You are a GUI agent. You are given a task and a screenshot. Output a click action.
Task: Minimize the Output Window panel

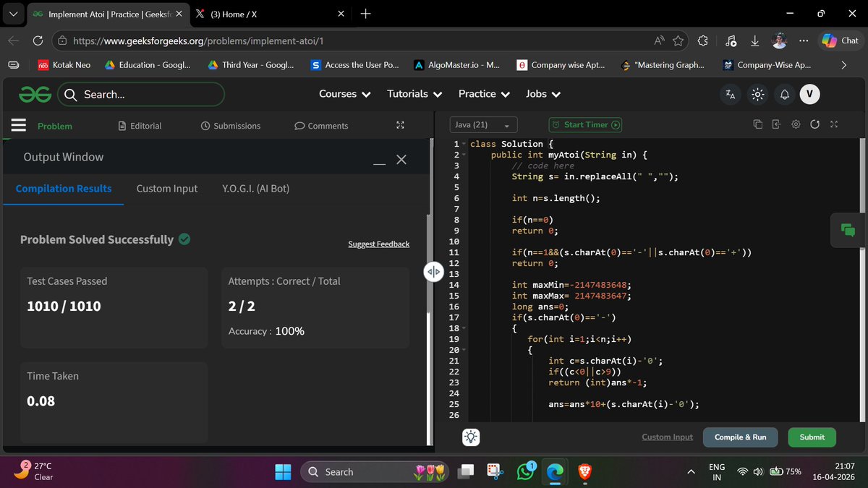click(x=380, y=164)
